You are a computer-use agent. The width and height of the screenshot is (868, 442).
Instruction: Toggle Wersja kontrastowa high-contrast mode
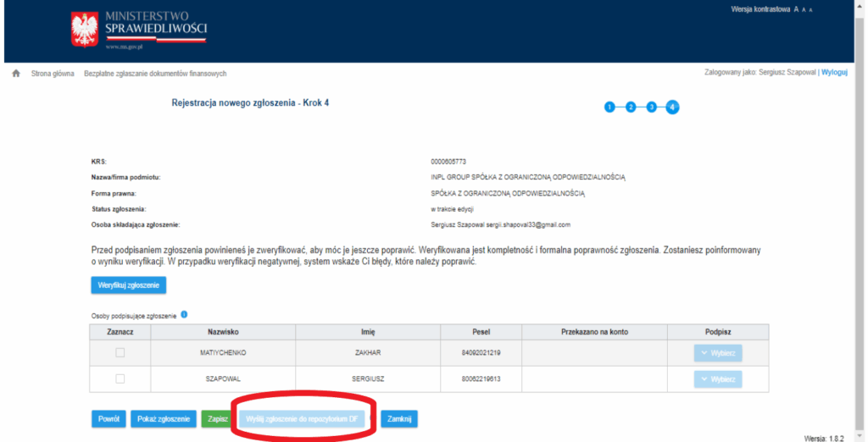(760, 9)
